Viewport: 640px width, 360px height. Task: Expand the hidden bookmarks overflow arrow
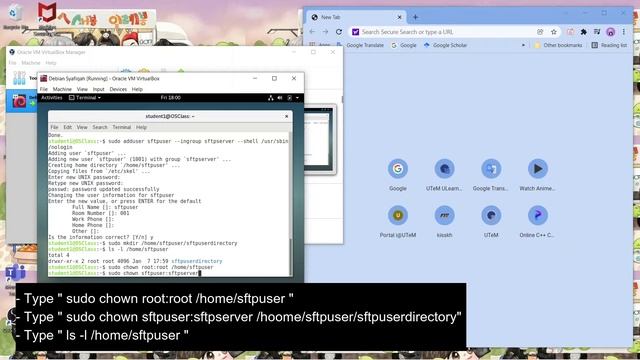[523, 45]
